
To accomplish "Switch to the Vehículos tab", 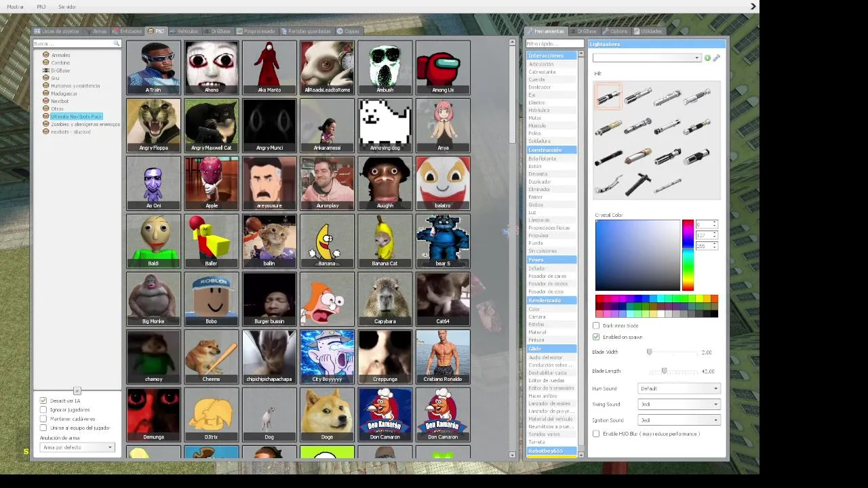I will 183,31.
